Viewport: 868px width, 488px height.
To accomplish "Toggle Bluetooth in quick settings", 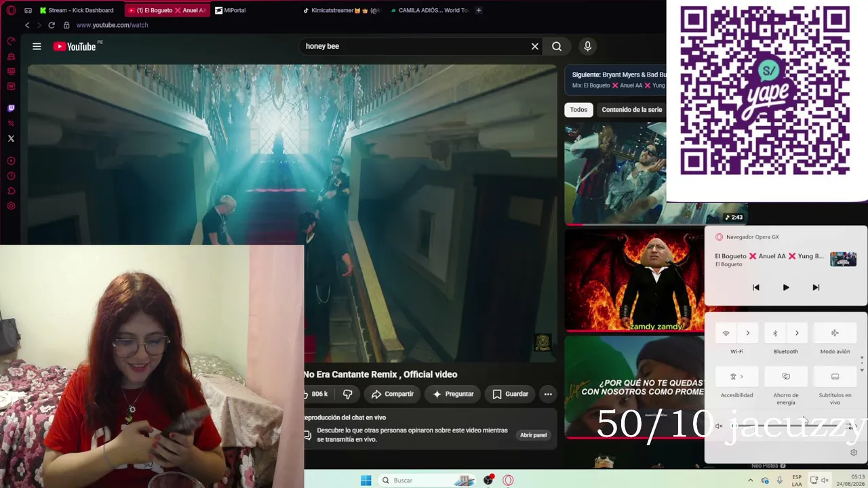I will [775, 333].
